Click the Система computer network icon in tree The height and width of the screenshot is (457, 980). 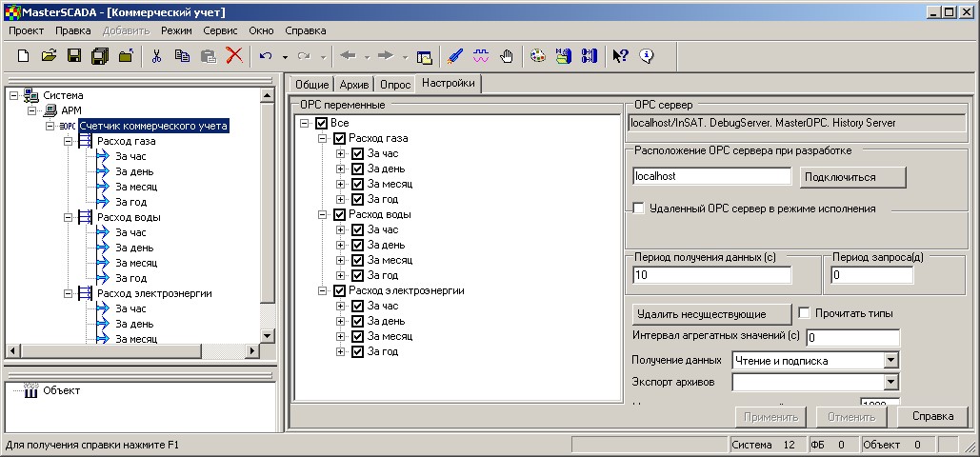pyautogui.click(x=30, y=95)
